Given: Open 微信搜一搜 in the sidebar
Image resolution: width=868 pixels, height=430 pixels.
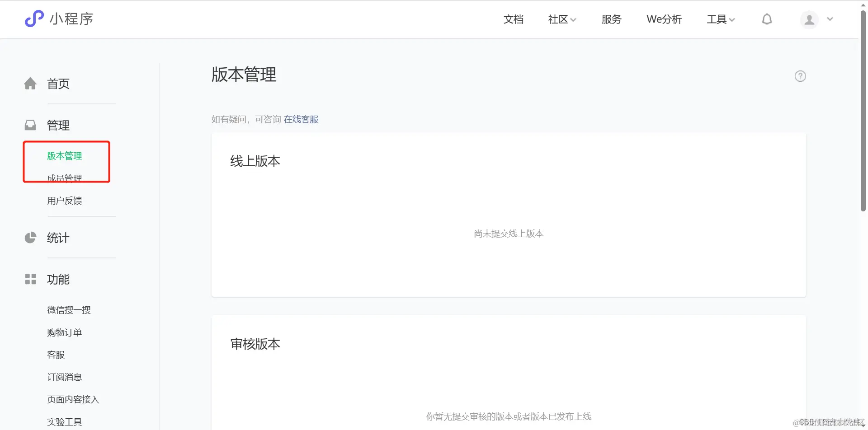Looking at the screenshot, I should (x=69, y=310).
